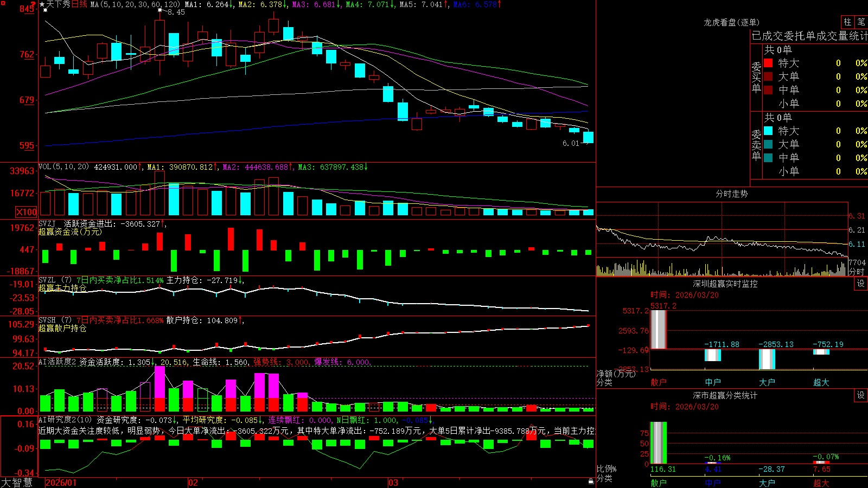Click the 02 month marker on the date axis

click(193, 483)
